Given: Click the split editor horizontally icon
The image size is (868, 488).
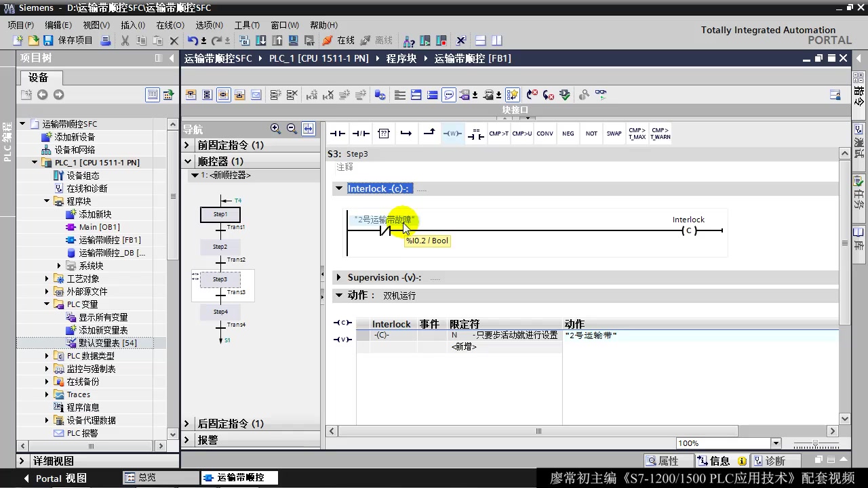Looking at the screenshot, I should tap(481, 41).
